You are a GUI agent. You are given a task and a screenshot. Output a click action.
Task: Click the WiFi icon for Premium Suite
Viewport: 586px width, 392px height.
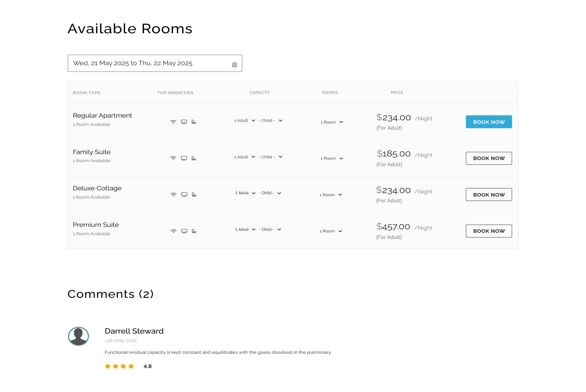point(173,231)
